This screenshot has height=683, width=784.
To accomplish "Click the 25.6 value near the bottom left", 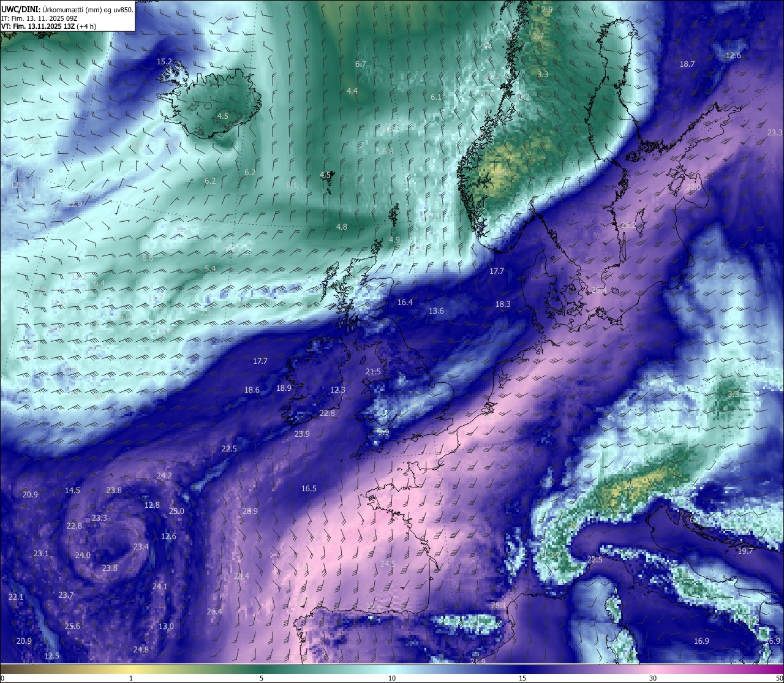I will [72, 627].
